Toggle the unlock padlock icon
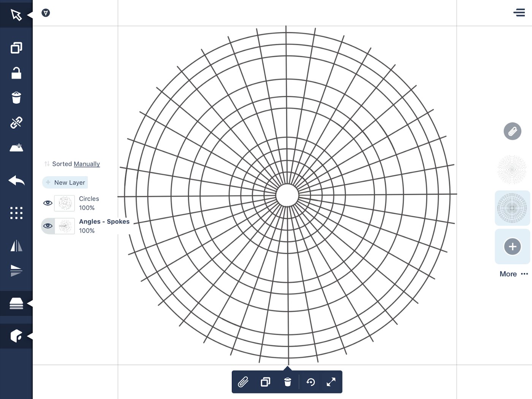This screenshot has width=532, height=399. tap(16, 73)
